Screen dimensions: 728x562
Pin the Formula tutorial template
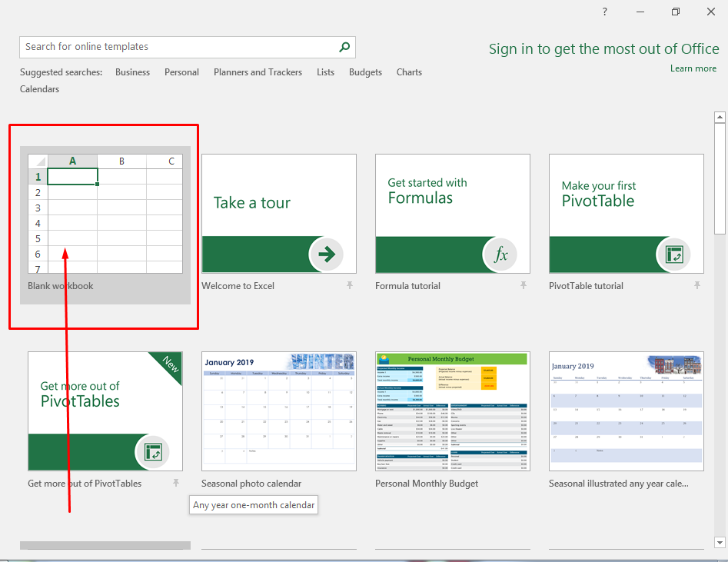coord(524,285)
